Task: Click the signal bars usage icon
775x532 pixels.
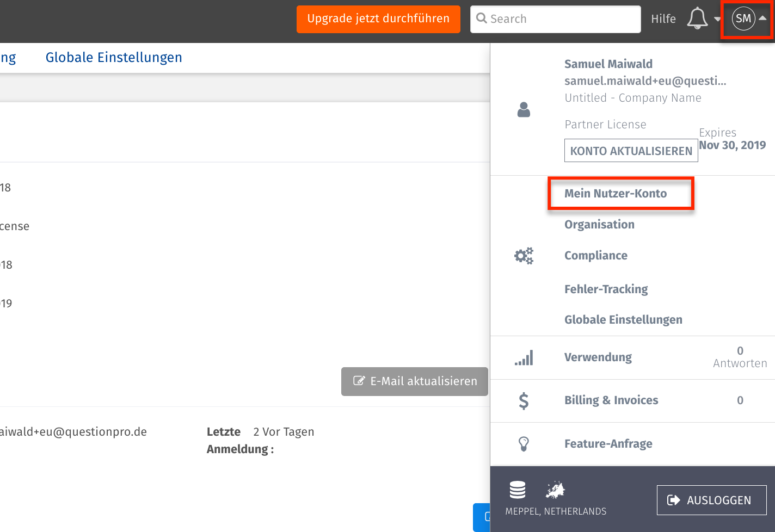Action: click(x=524, y=357)
